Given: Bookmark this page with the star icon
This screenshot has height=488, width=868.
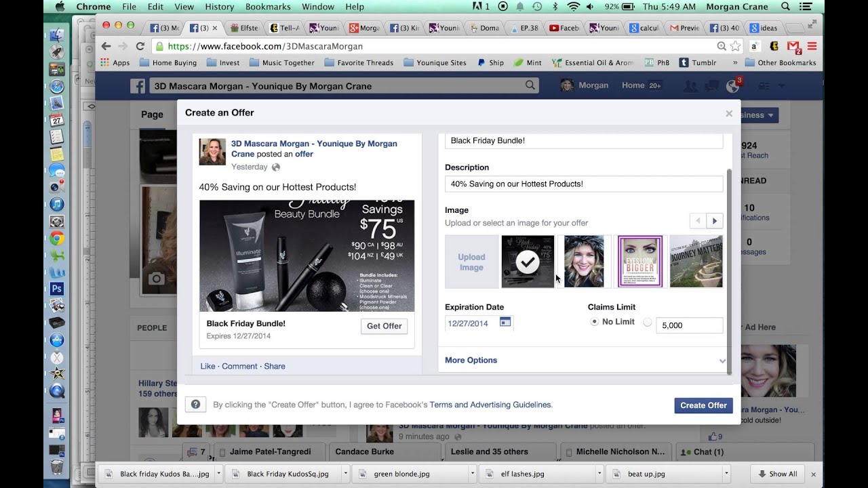Looking at the screenshot, I should coord(735,46).
